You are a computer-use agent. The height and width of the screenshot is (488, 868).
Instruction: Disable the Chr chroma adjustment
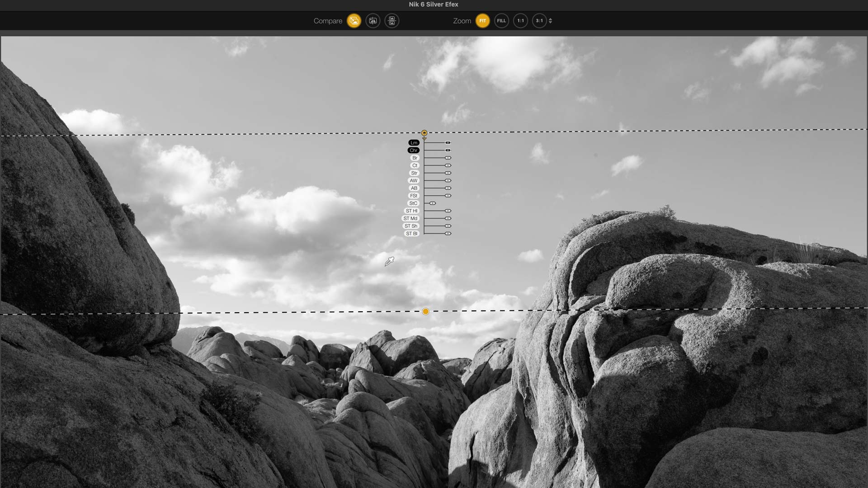[413, 150]
